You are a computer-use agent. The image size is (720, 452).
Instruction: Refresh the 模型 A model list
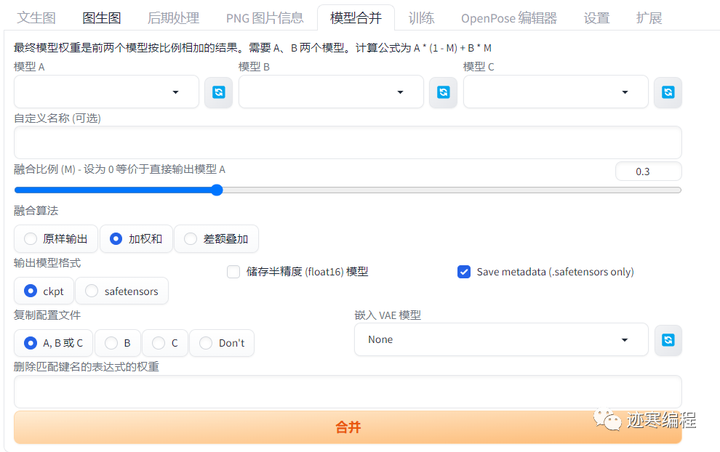point(219,92)
